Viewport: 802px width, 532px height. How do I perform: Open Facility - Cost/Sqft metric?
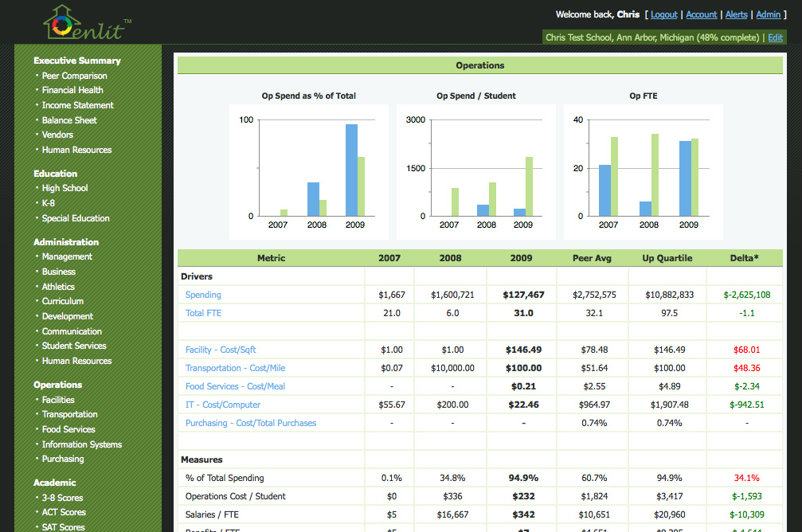click(x=221, y=350)
